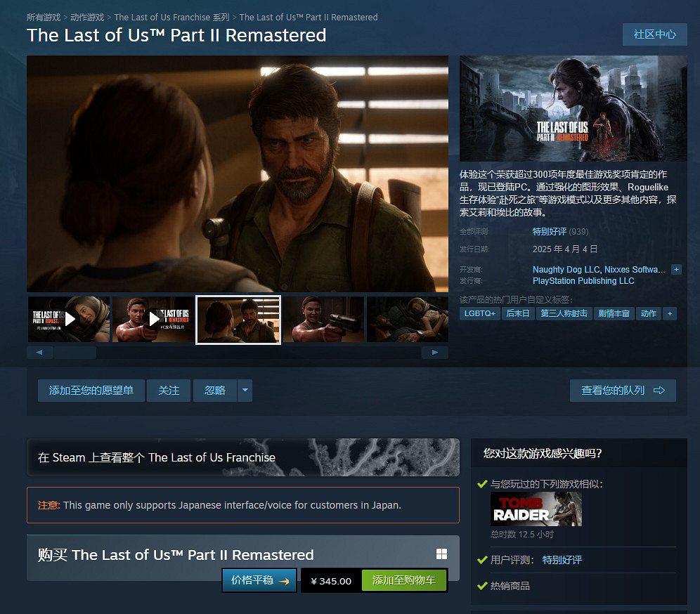Click the left arrow under the media carousel
The image size is (700, 614).
pyautogui.click(x=40, y=351)
